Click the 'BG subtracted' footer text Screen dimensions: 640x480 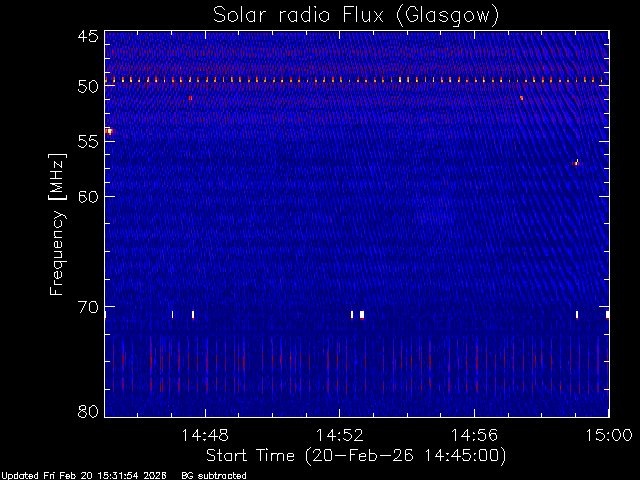214,476
